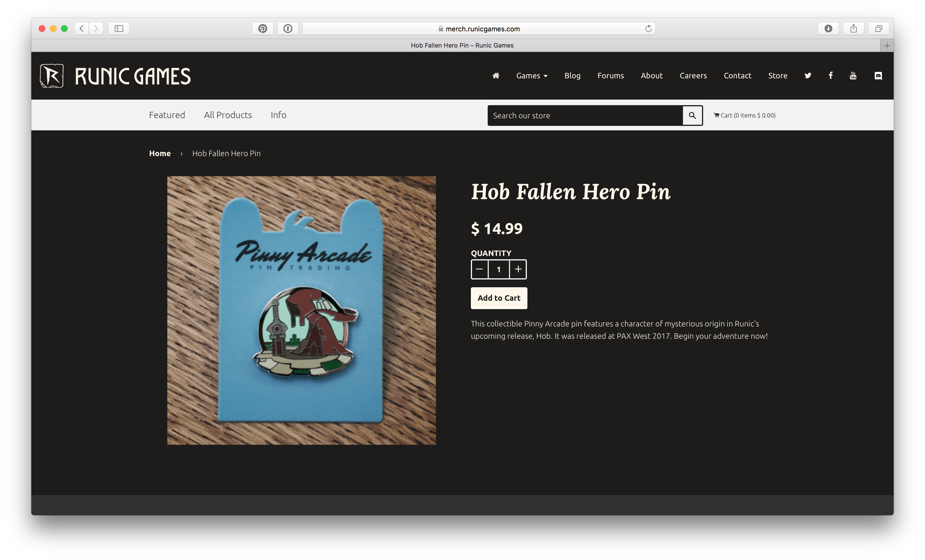The image size is (925, 560).
Task: Expand the Games dropdown menu
Action: 532,76
